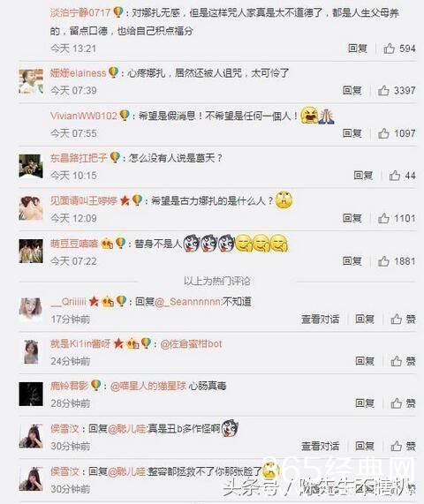Image resolution: width=424 pixels, height=504 pixels.
Task: Reply to the 07:22 comment
Action: click(x=352, y=261)
